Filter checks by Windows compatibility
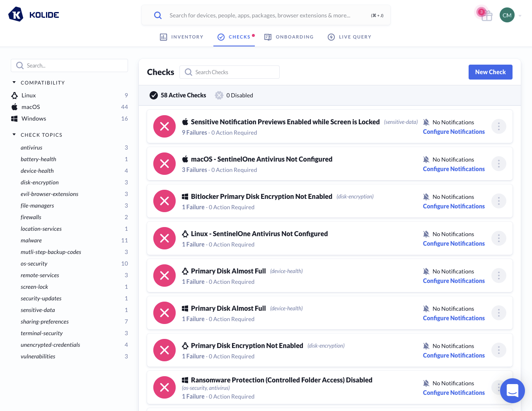This screenshot has height=411, width=532. [34, 118]
